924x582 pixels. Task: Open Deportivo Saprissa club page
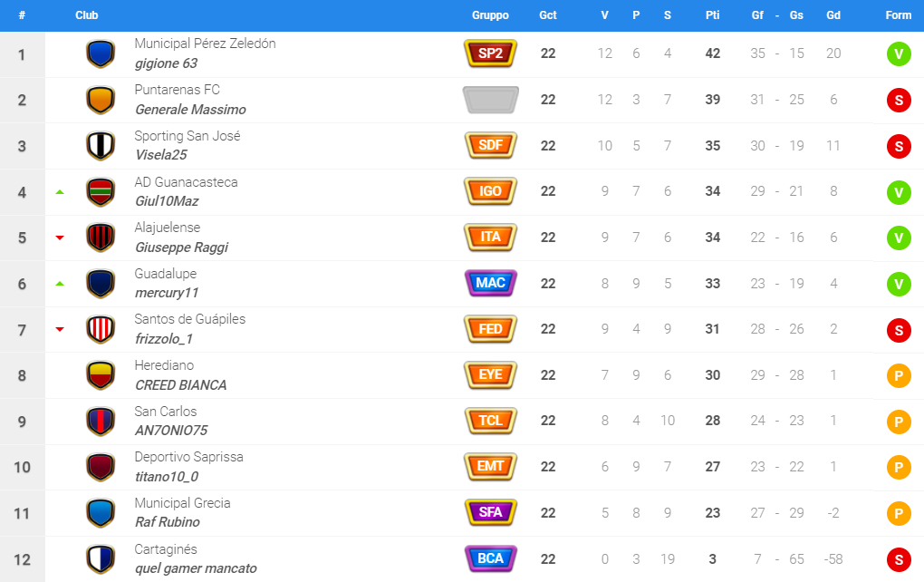pos(188,457)
